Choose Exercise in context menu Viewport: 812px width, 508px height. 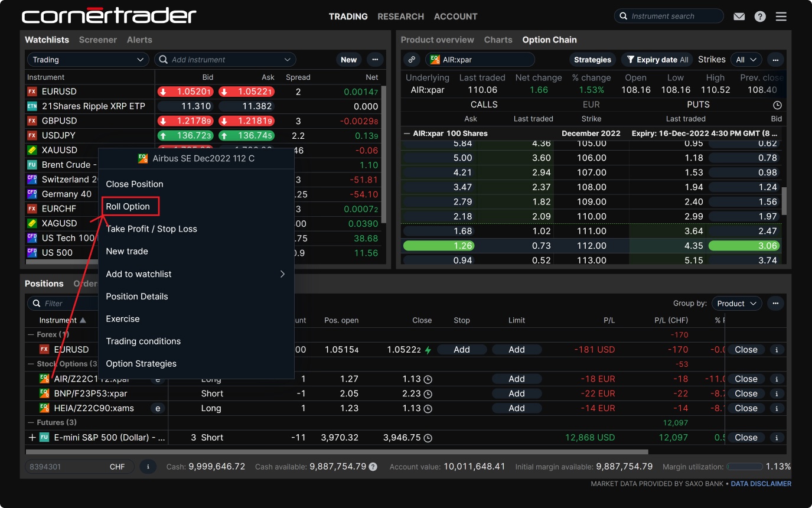click(123, 319)
